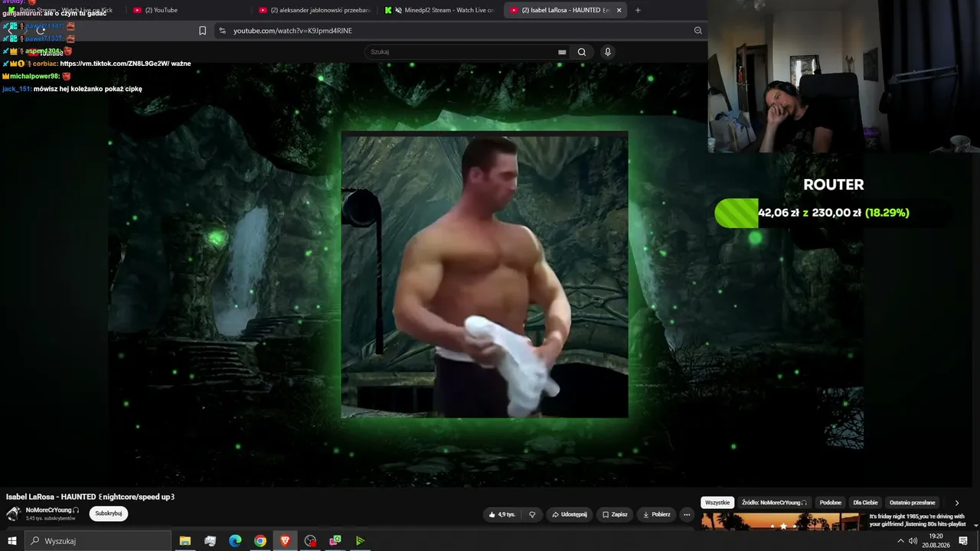Select the "Podobne" filter chip

(x=831, y=503)
